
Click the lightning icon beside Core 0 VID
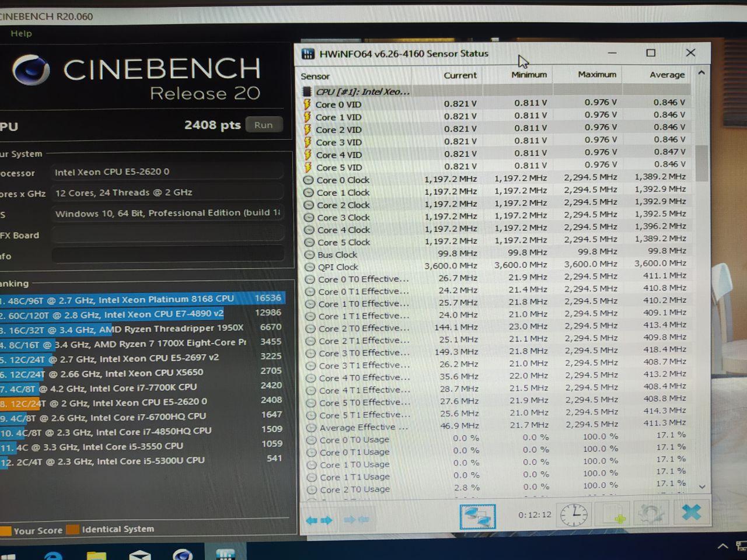coord(307,104)
